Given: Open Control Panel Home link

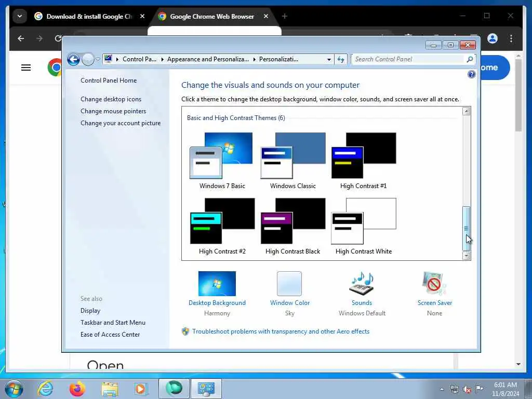Looking at the screenshot, I should (x=109, y=81).
